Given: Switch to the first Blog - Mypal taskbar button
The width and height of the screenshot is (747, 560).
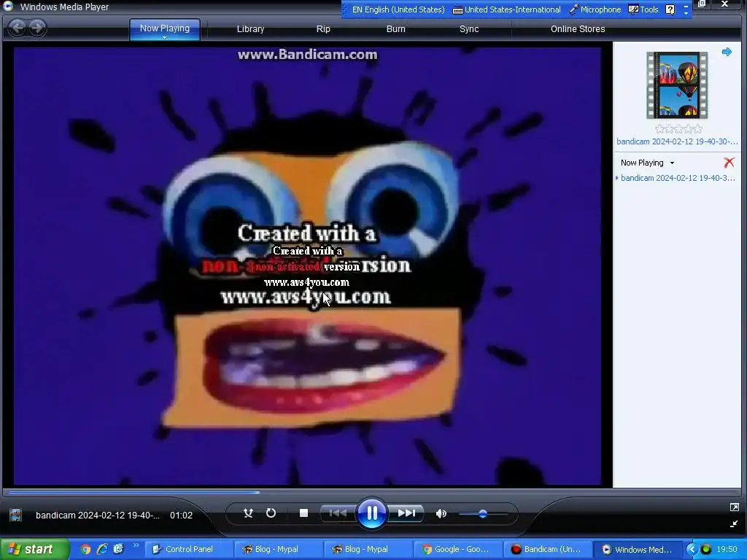Looking at the screenshot, I should [x=279, y=549].
